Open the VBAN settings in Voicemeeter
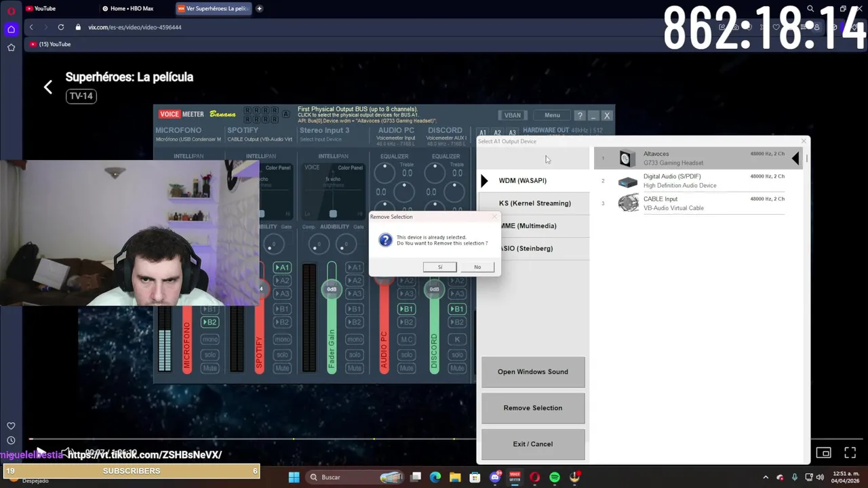This screenshot has width=868, height=488. click(x=513, y=115)
